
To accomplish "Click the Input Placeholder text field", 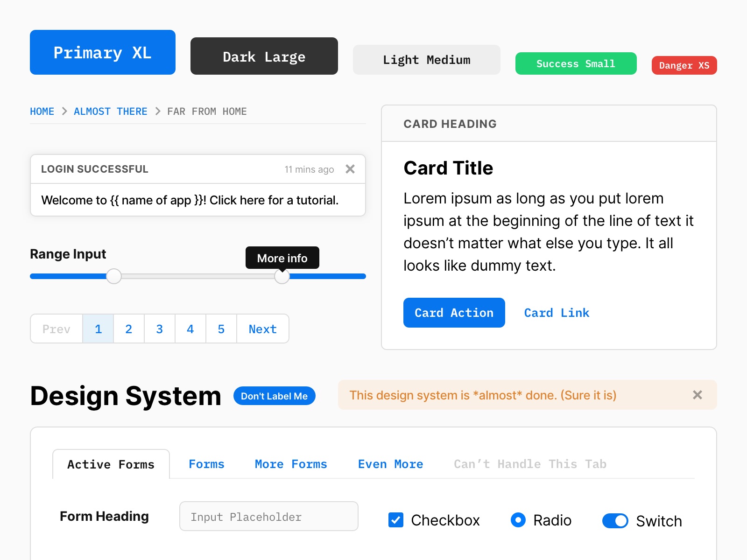I will [x=268, y=516].
